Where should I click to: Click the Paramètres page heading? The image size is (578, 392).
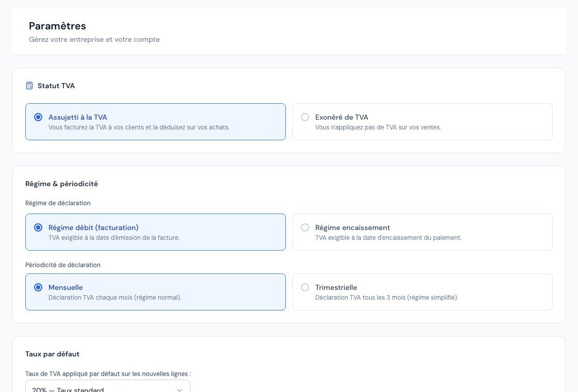57,26
